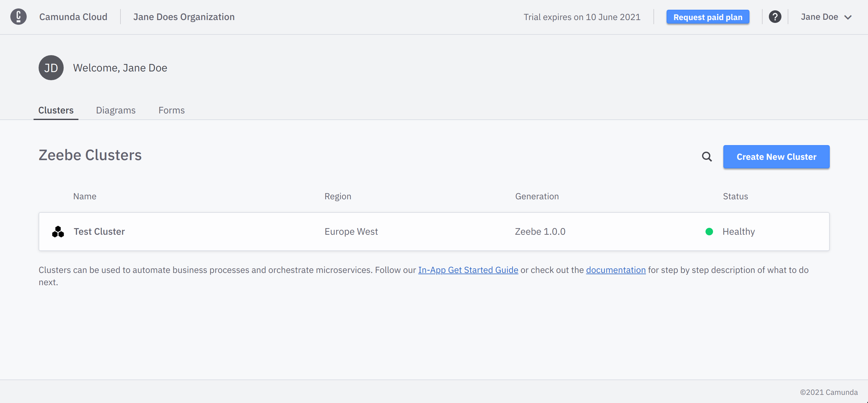Click the Camunda Cloud title text
This screenshot has height=403, width=868.
(x=73, y=17)
